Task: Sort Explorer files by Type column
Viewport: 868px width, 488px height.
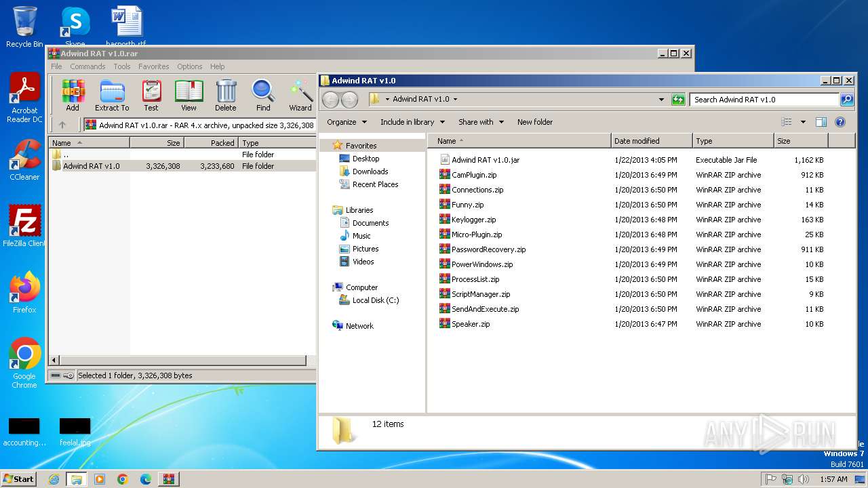Action: pos(733,141)
